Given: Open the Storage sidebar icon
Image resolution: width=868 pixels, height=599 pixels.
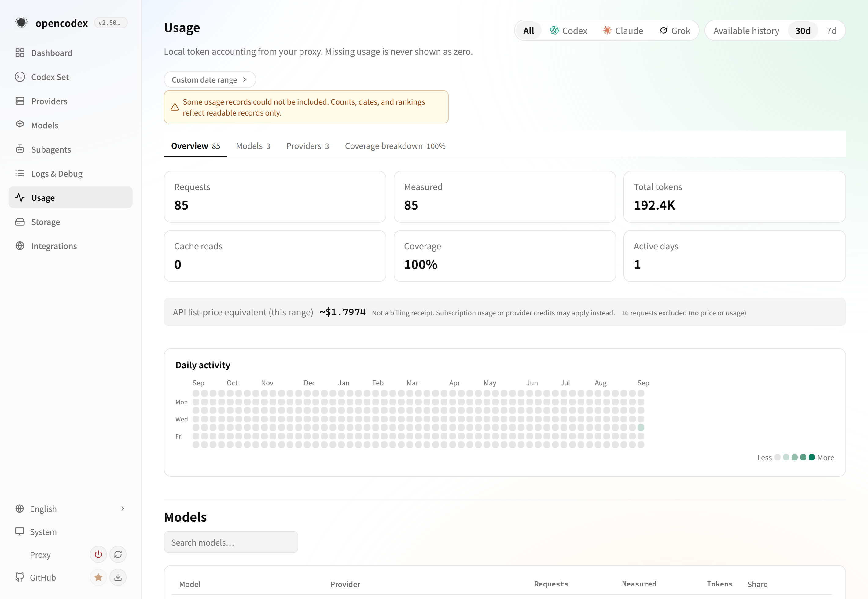Looking at the screenshot, I should click(x=20, y=222).
